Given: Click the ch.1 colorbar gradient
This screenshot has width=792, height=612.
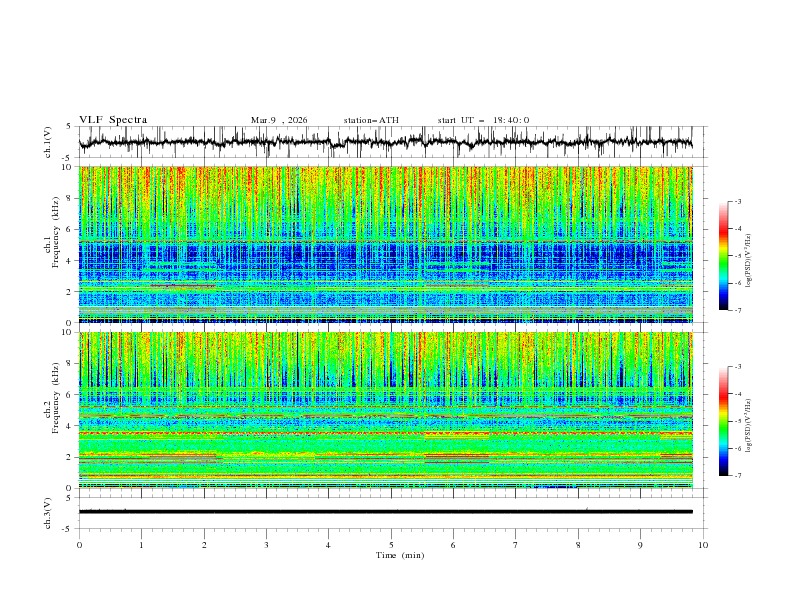Looking at the screenshot, I should (723, 256).
